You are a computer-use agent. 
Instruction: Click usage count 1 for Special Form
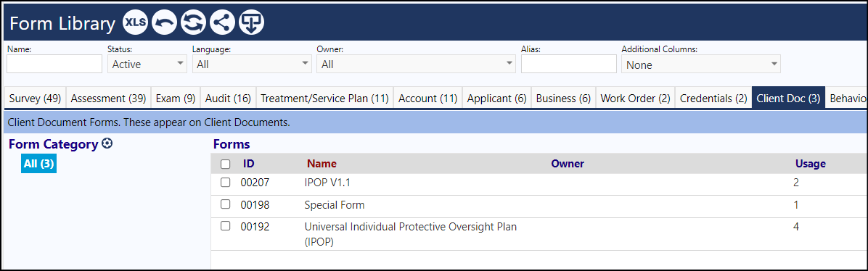click(x=796, y=204)
